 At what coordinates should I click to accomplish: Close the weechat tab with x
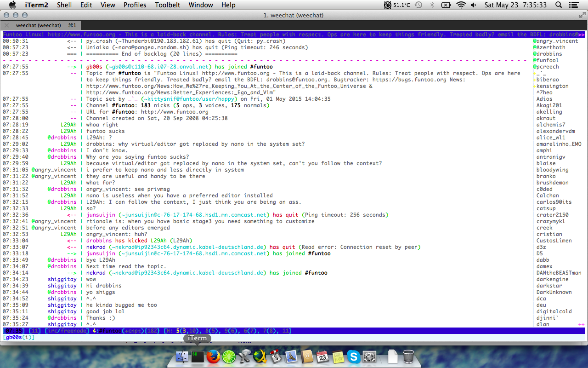[x=6, y=25]
